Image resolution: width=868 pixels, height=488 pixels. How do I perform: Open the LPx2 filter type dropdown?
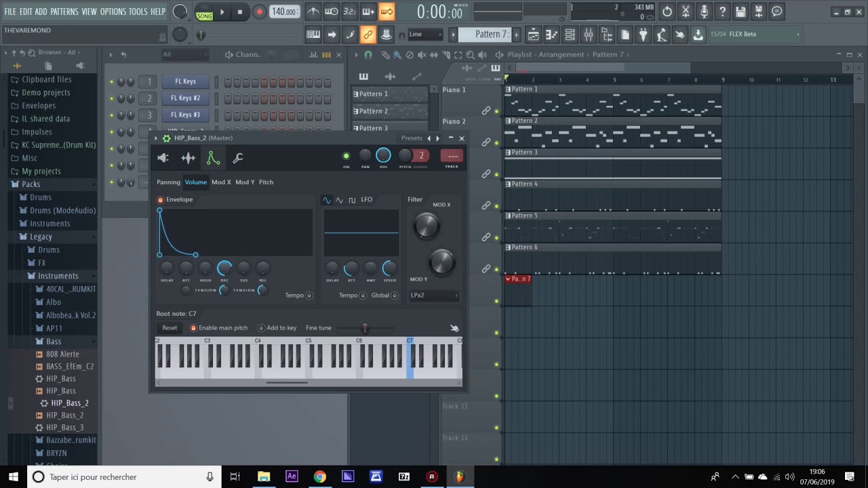pos(433,296)
